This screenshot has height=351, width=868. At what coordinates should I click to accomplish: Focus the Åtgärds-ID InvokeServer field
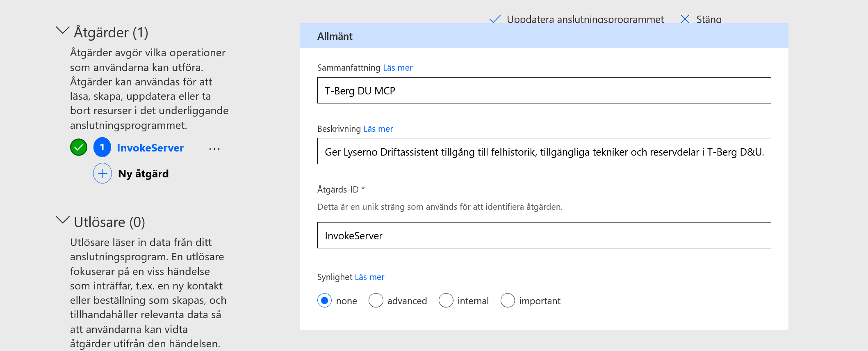[x=544, y=235]
